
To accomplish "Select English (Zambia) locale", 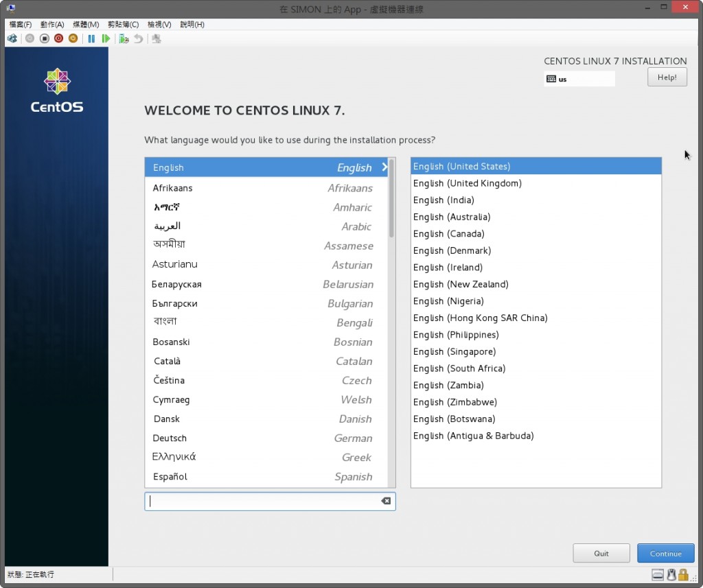I will point(535,386).
